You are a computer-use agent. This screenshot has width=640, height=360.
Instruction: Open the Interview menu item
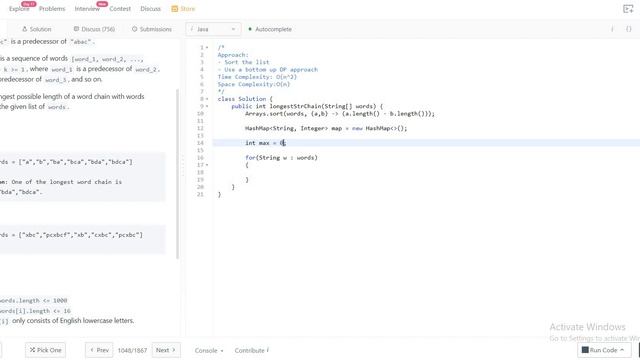click(87, 9)
